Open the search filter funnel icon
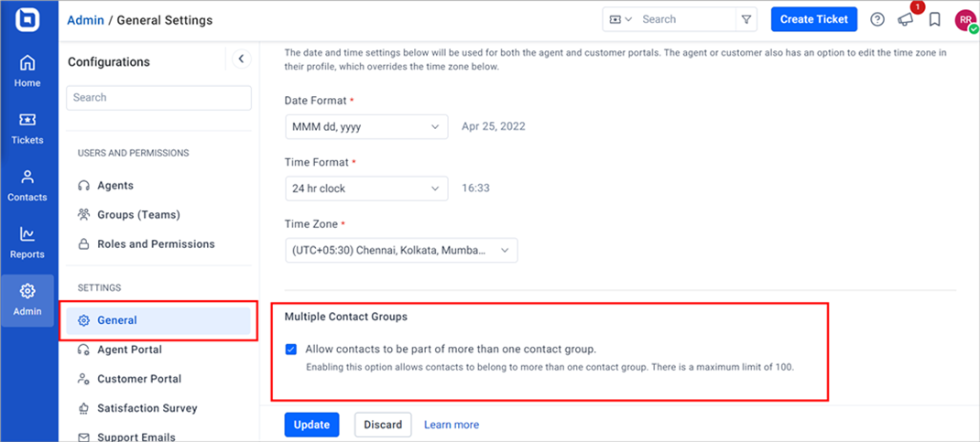Screen dimensions: 980x442 point(746,19)
